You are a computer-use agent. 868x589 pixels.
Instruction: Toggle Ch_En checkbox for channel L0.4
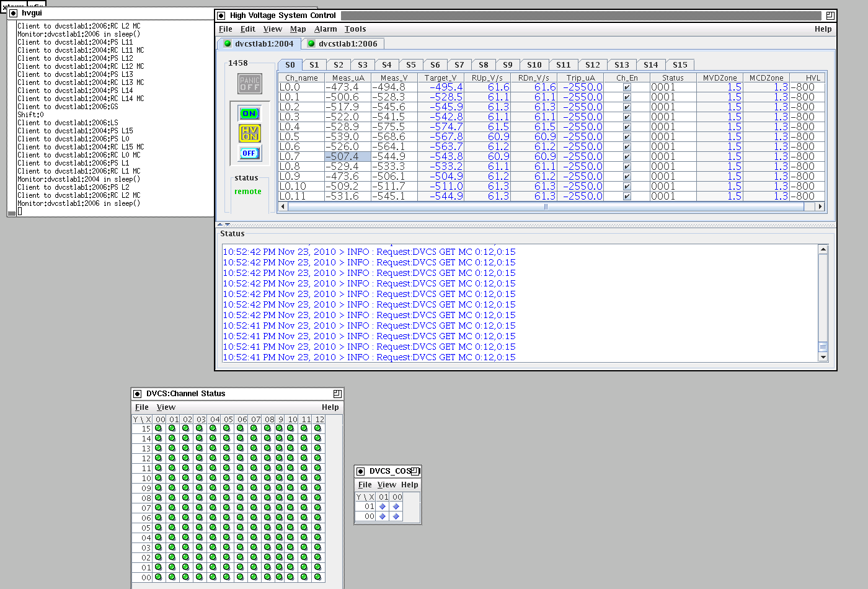[x=627, y=127]
